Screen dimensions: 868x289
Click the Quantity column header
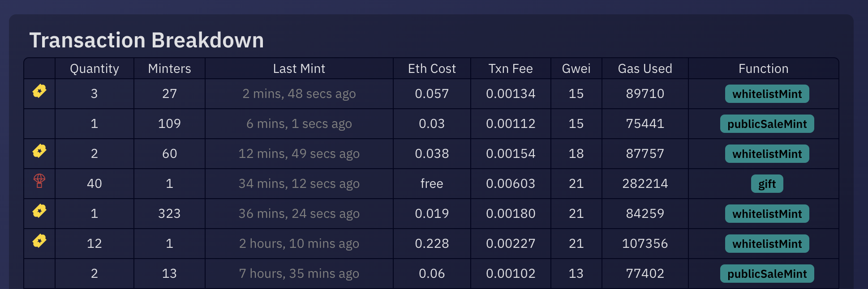[x=95, y=68]
